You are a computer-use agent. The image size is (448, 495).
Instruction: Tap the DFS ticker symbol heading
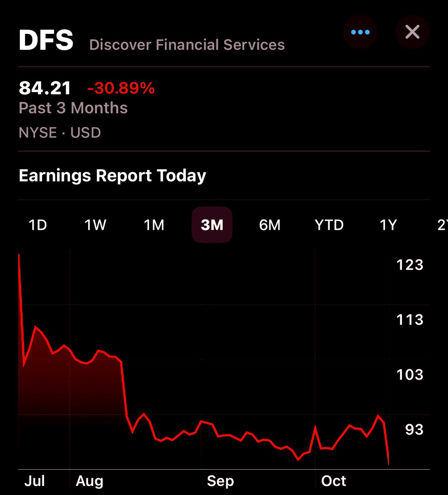click(46, 41)
